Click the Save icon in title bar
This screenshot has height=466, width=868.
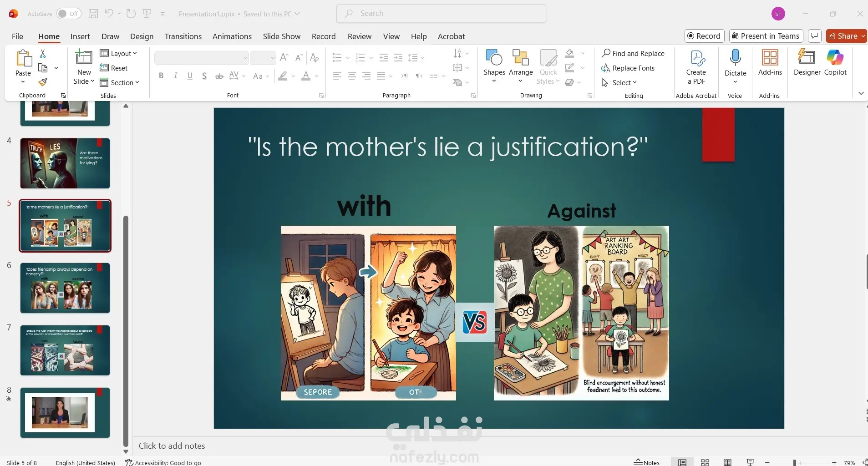tap(93, 14)
